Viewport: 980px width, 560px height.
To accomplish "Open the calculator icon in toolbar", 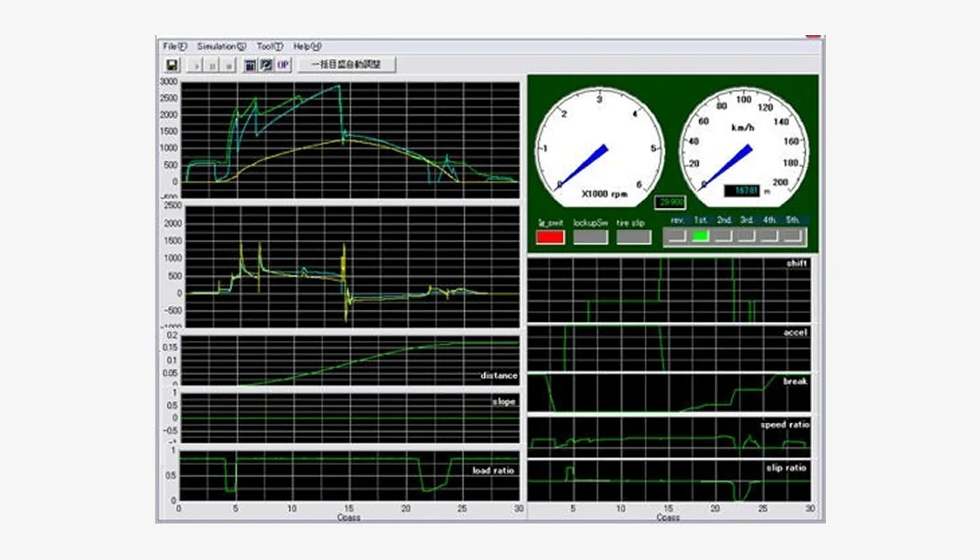I will 250,65.
